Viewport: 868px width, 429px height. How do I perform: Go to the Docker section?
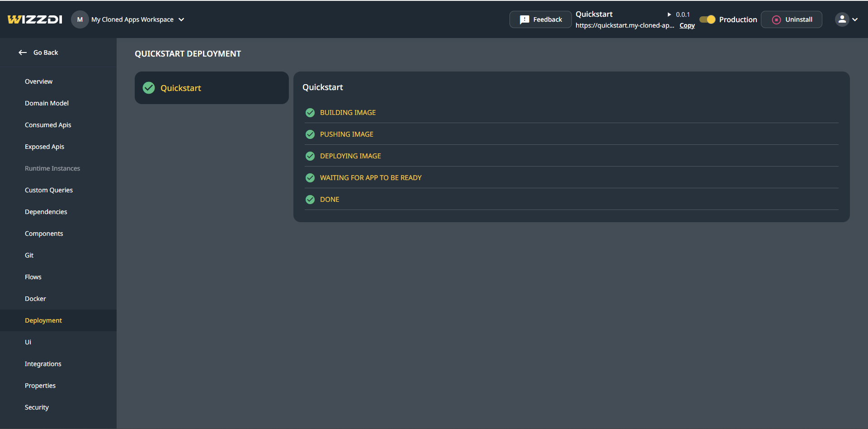35,299
